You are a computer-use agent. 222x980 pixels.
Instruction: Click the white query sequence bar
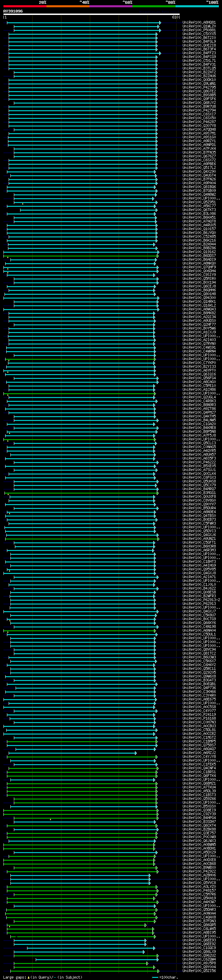click(x=92, y=15)
